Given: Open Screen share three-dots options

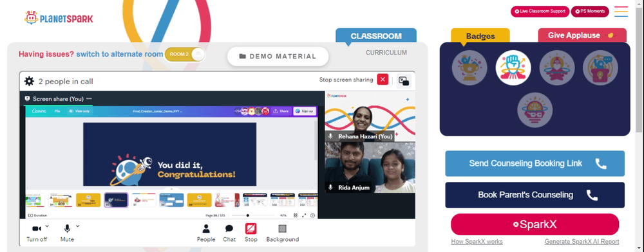Looking at the screenshot, I should pyautogui.click(x=89, y=99).
